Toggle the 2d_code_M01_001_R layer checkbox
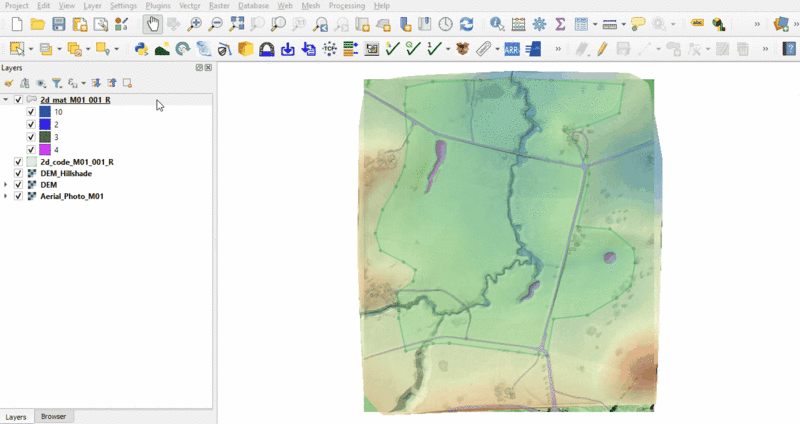This screenshot has width=800, height=424. [18, 162]
